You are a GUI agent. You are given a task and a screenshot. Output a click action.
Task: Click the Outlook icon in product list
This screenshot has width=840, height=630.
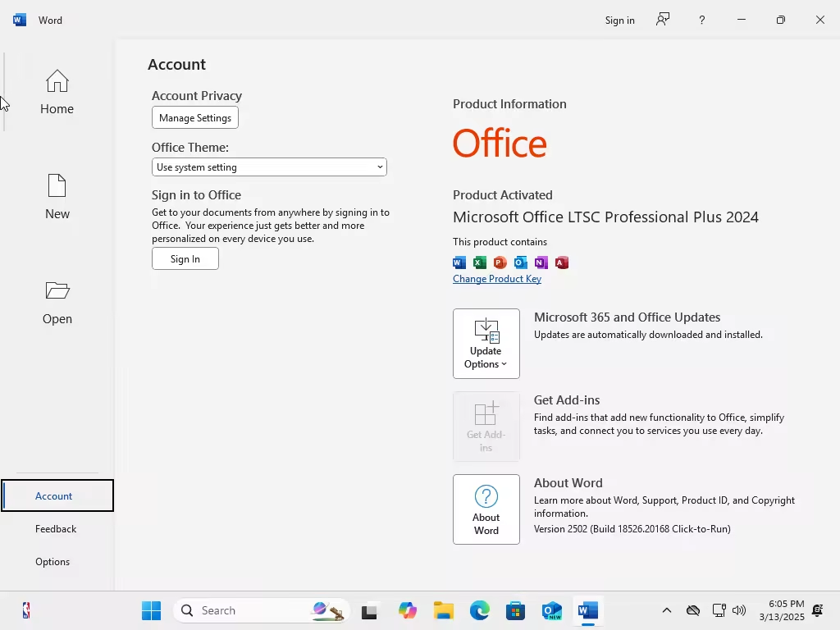520,262
